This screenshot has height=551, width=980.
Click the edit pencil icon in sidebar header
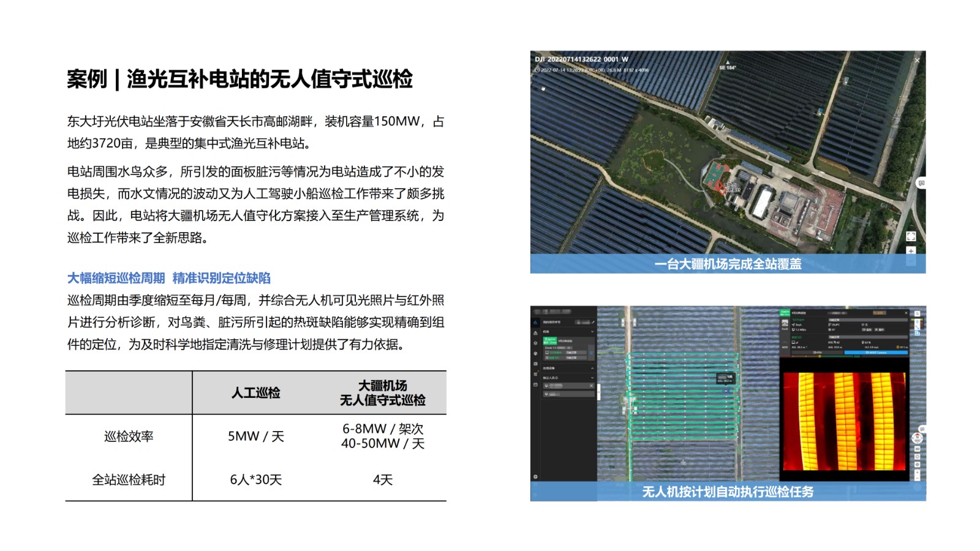tap(592, 322)
